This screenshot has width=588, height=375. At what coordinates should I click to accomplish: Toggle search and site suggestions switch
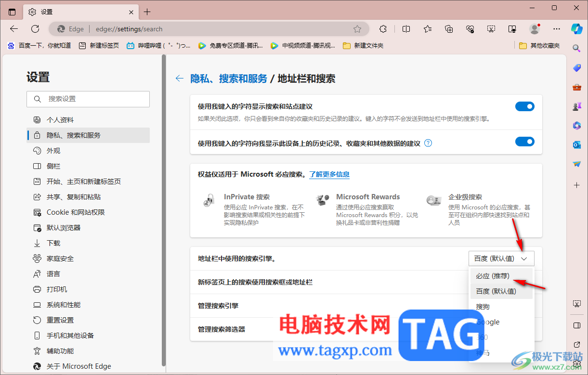point(525,106)
